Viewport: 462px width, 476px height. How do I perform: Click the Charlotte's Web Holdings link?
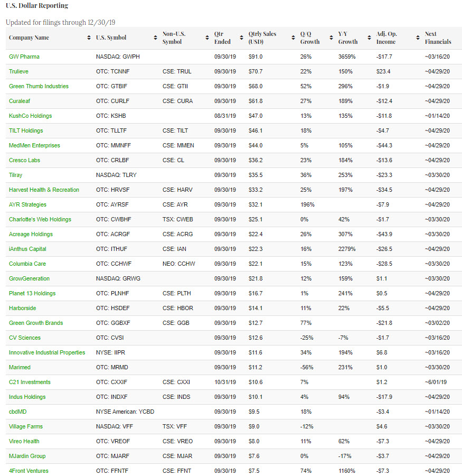click(40, 219)
